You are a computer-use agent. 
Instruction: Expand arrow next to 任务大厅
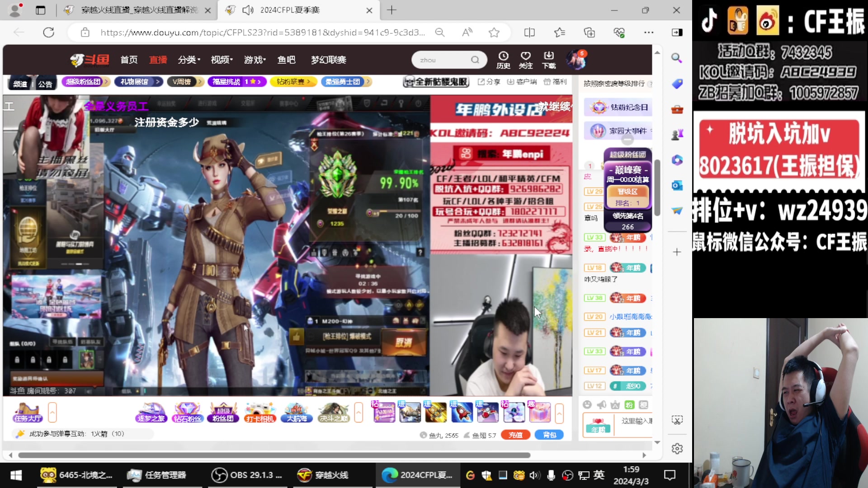tap(52, 412)
